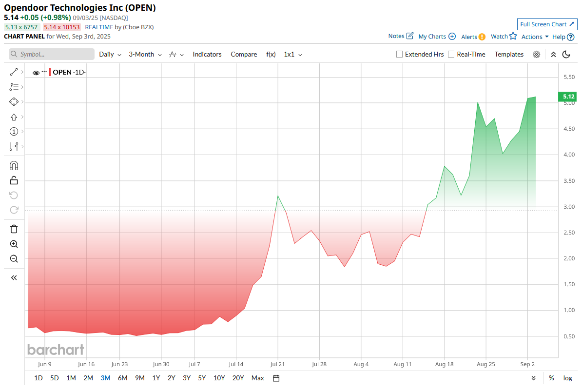Image resolution: width=582 pixels, height=392 pixels.
Task: Add chart to My Charts plus icon
Action: coord(452,37)
